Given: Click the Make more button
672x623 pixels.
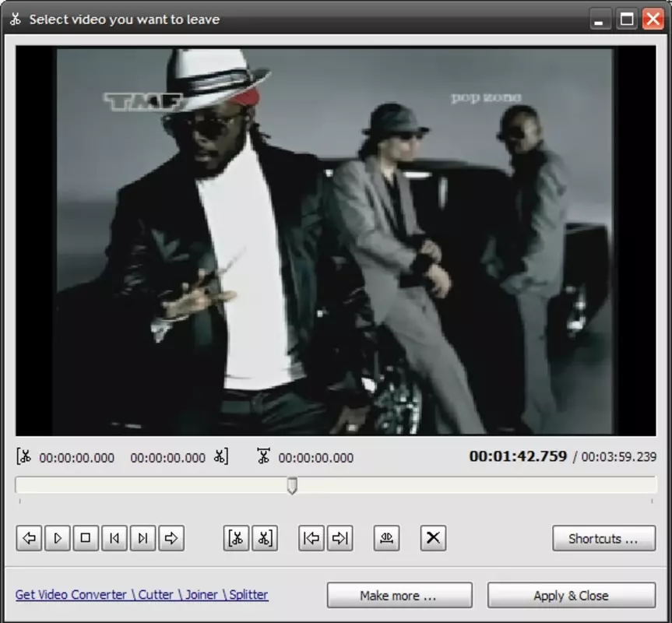Looking at the screenshot, I should (x=399, y=595).
